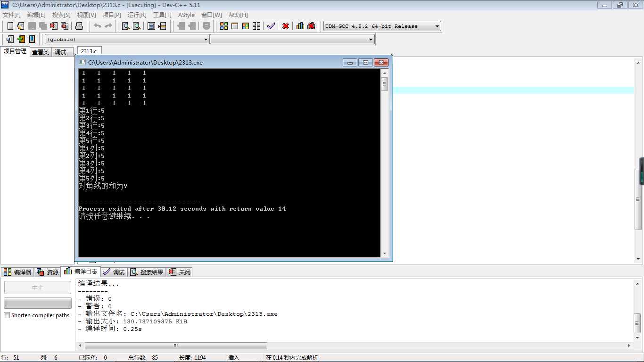Image resolution: width=644 pixels, height=362 pixels.
Task: Switch to the 查看类 side tab
Action: [41, 52]
